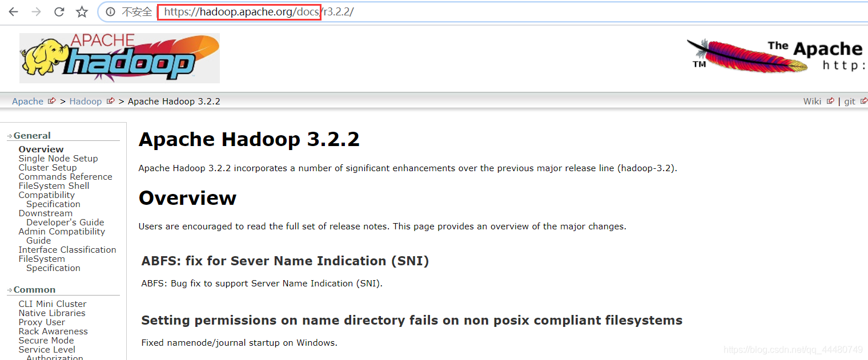The height and width of the screenshot is (360, 868).
Task: Click the browser forward arrow
Action: [x=36, y=12]
